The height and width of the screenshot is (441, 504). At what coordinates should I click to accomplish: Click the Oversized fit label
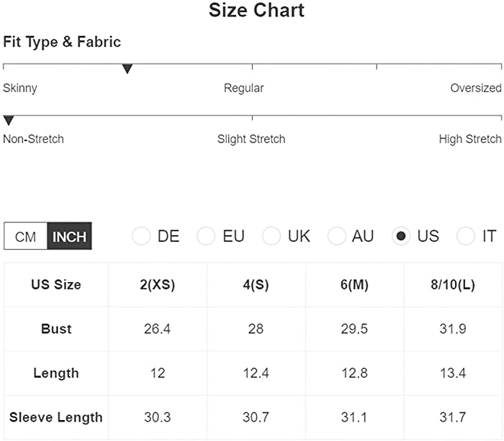click(x=476, y=88)
